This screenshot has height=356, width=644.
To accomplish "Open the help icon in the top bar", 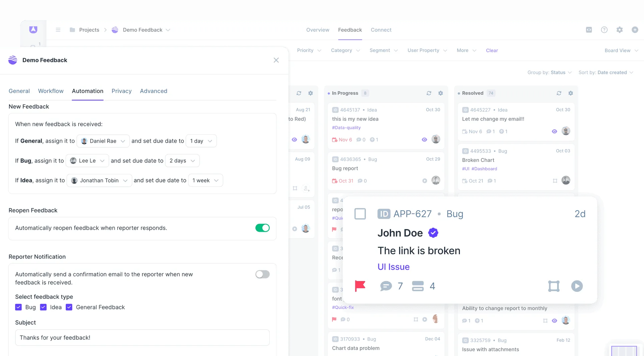I will pyautogui.click(x=604, y=30).
